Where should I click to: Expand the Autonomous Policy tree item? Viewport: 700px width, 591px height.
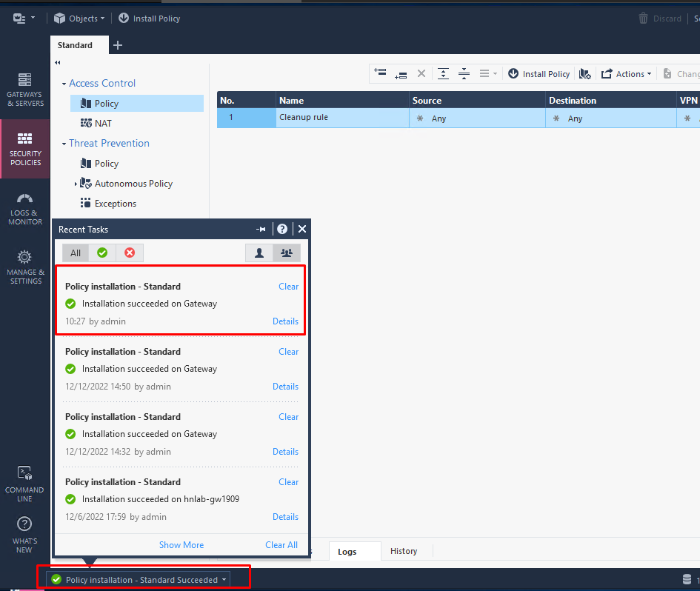point(76,183)
